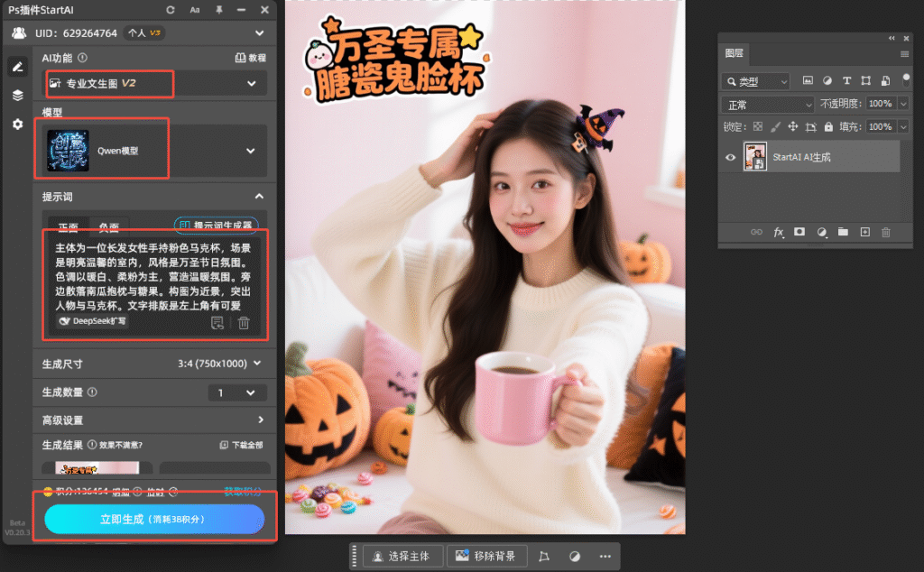Click the layer effects fx icon

pyautogui.click(x=778, y=232)
